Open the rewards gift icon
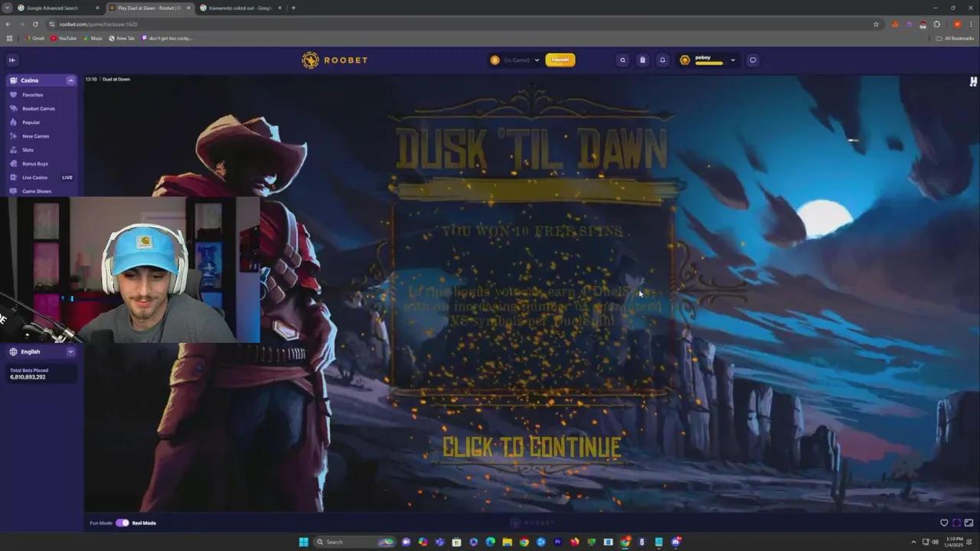Screen dimensions: 980x551 (x=642, y=60)
